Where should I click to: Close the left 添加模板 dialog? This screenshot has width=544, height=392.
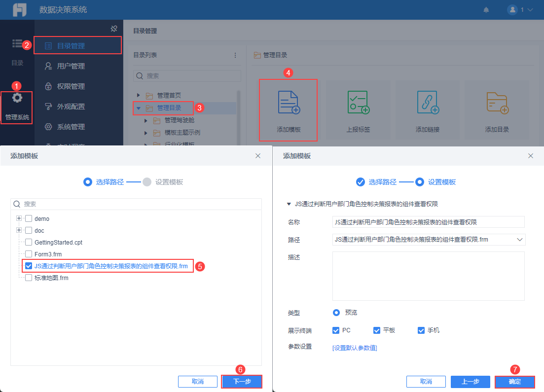tap(258, 156)
